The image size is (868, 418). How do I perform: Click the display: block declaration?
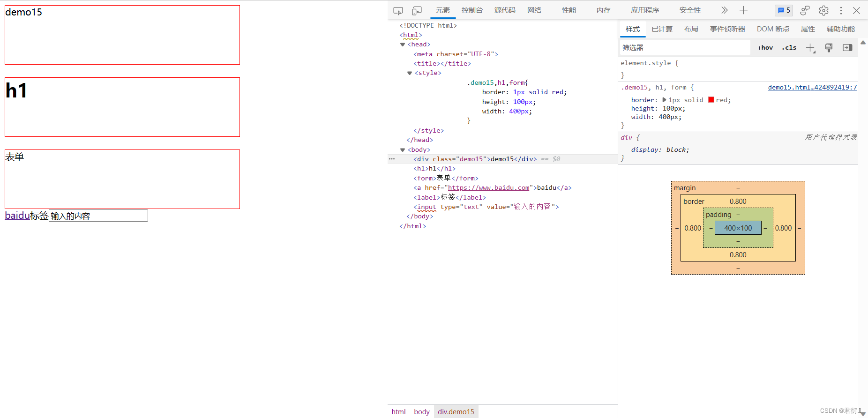[660, 150]
